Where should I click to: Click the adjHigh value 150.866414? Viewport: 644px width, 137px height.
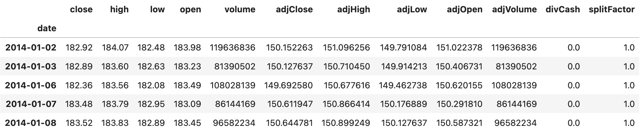(346, 104)
